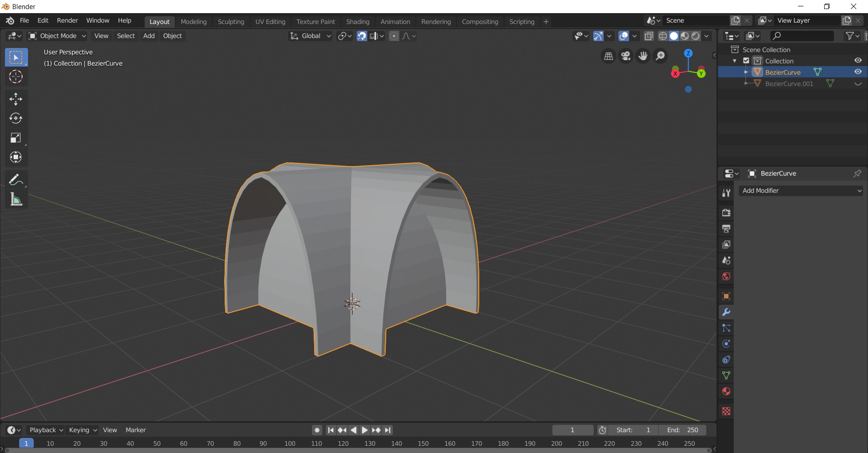The height and width of the screenshot is (453, 868).
Task: Switch to the Sculpting workspace tab
Action: tap(231, 22)
